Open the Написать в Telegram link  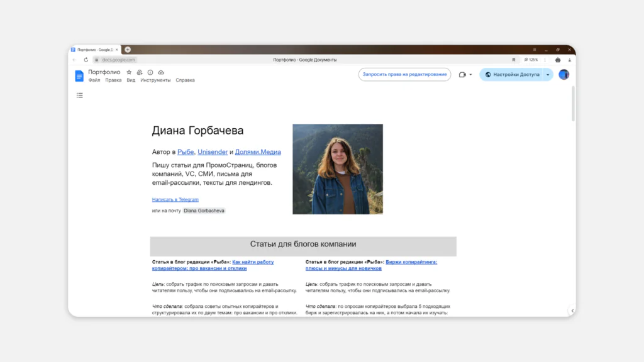click(x=174, y=199)
